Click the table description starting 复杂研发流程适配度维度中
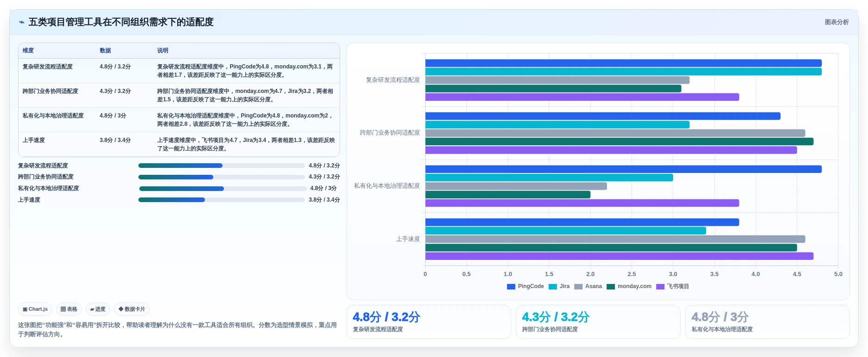The width and height of the screenshot is (868, 357). 245,71
